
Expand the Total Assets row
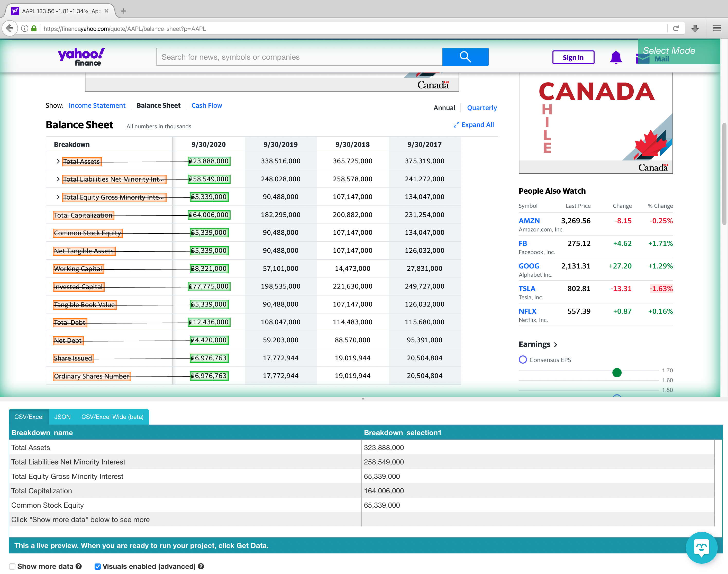[x=57, y=161]
